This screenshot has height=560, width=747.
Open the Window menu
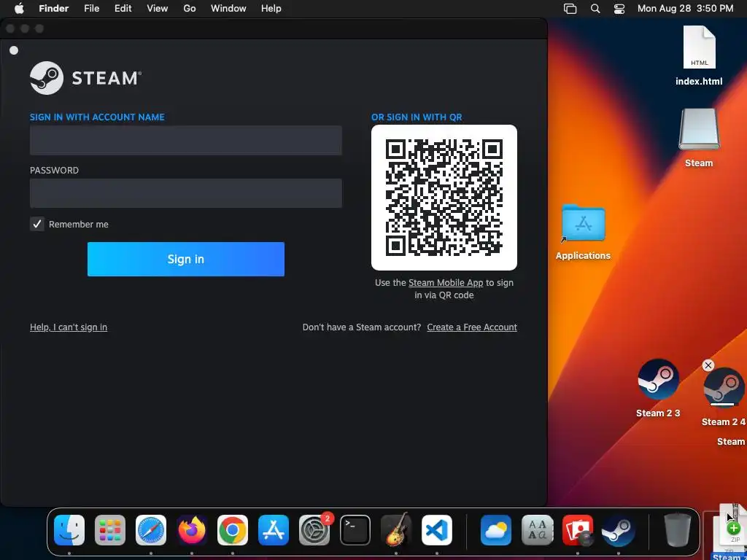click(x=228, y=8)
